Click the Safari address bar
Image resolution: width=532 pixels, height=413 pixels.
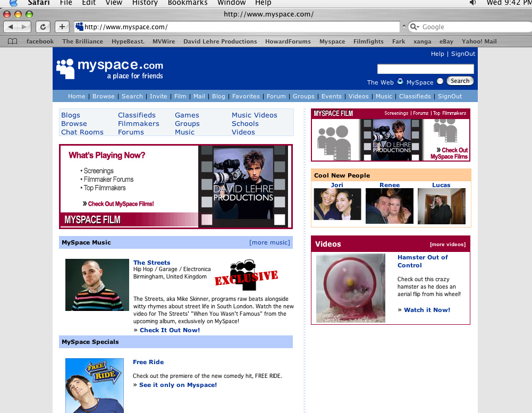click(x=237, y=27)
